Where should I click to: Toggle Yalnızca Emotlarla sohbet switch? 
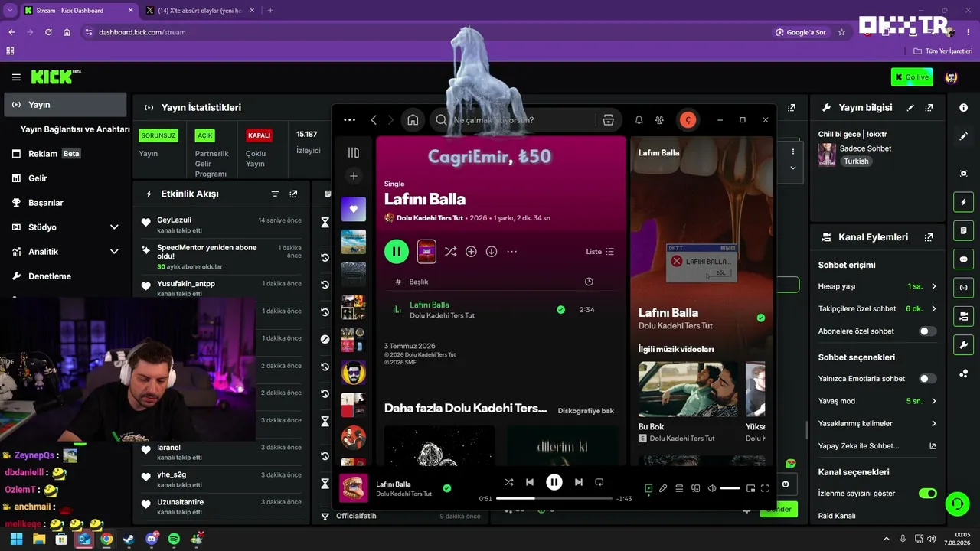[927, 379]
